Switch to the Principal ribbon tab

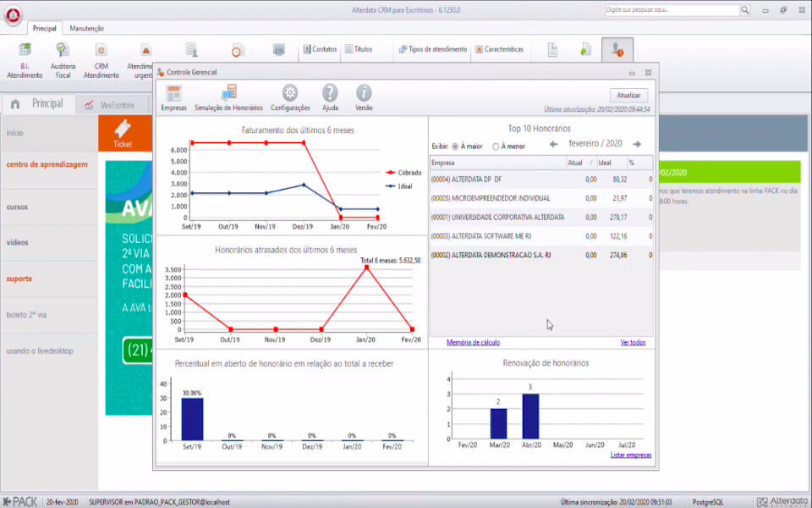[45, 29]
